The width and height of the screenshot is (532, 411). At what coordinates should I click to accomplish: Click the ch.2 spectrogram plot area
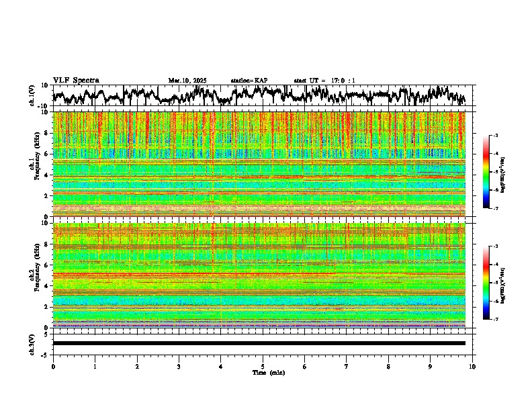tap(259, 275)
